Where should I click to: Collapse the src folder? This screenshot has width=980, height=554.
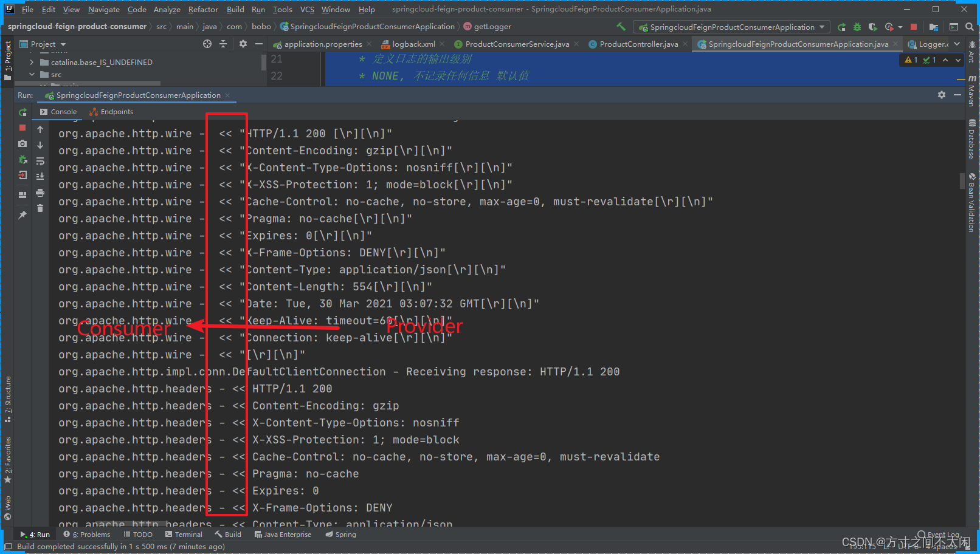tap(32, 74)
